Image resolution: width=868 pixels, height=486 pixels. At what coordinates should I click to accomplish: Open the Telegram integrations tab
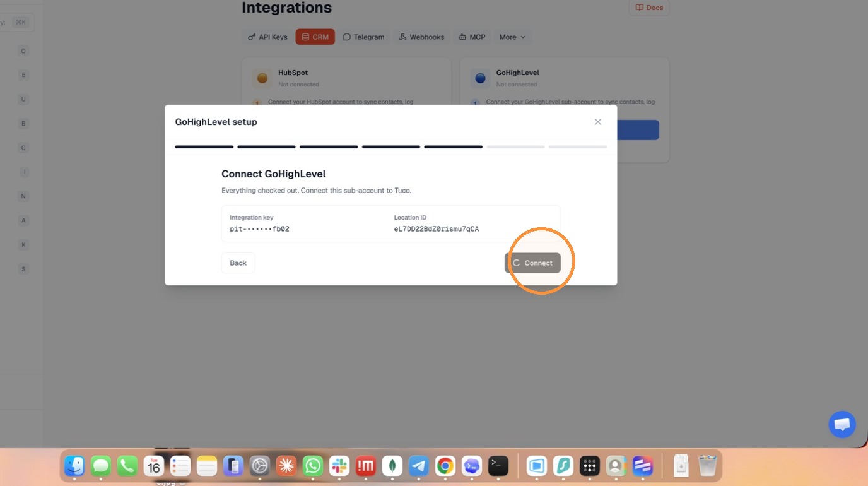(363, 37)
